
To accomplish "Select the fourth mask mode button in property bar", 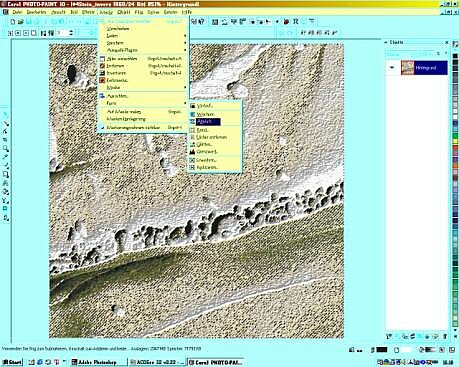I will 34,33.
